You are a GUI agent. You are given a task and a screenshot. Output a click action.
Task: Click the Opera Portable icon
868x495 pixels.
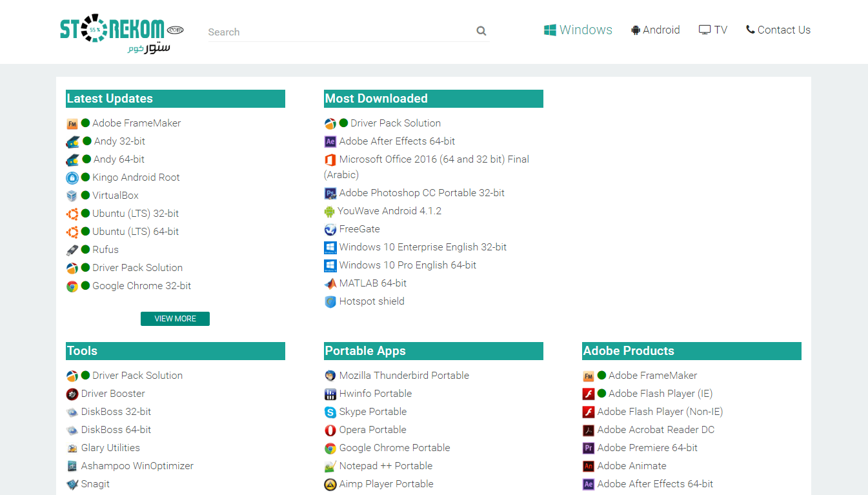[330, 430]
